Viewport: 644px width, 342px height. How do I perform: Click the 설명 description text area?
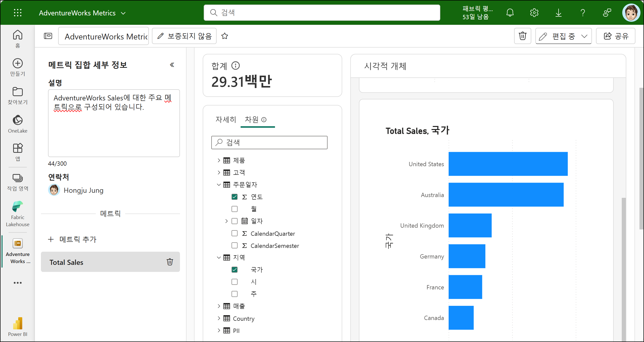114,123
